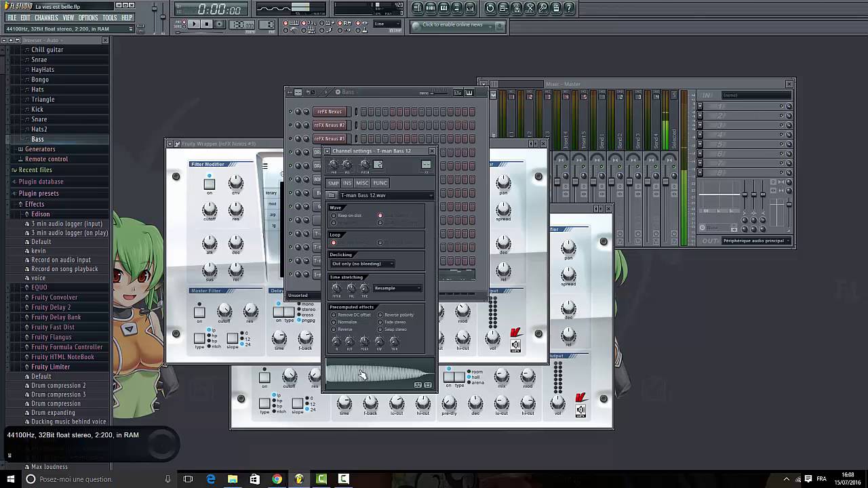Collapse the Plugin presets folder
Viewport: 868px width, 488px height.
[x=39, y=193]
